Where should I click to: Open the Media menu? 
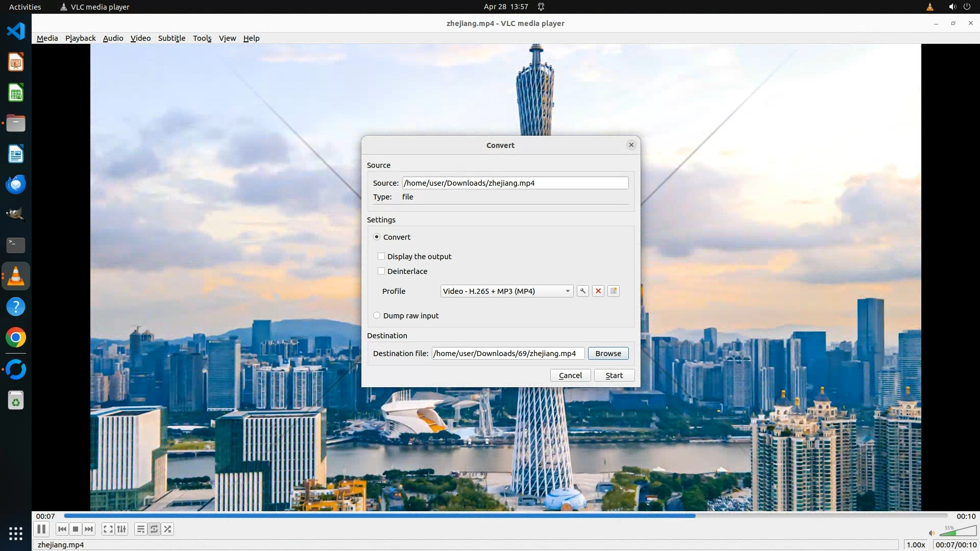click(47, 38)
